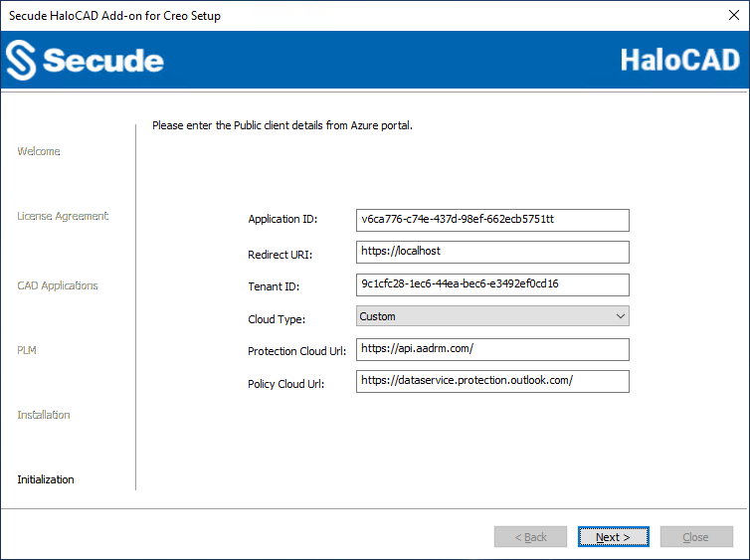Open the PLM step in sidebar
This screenshot has height=560, width=750.
(x=27, y=350)
